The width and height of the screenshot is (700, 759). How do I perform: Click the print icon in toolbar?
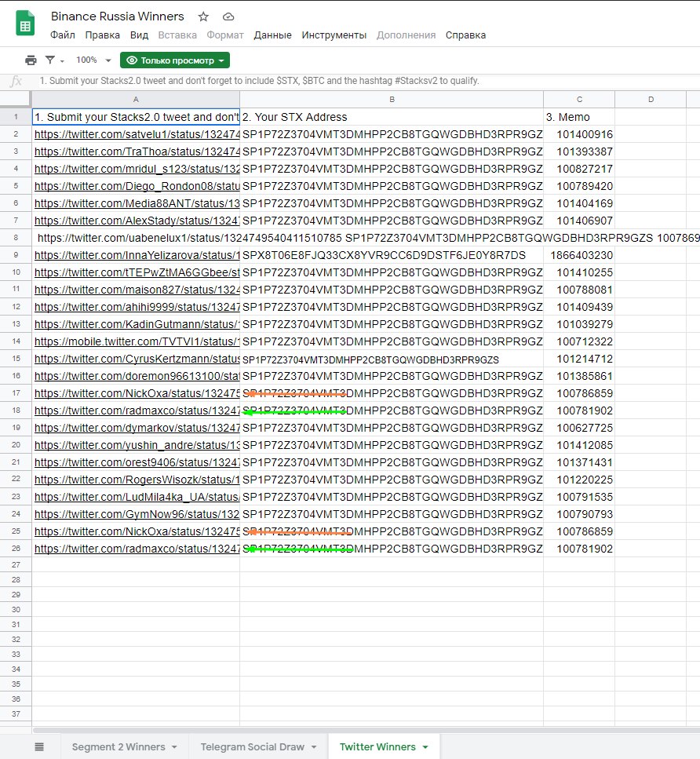(x=31, y=60)
